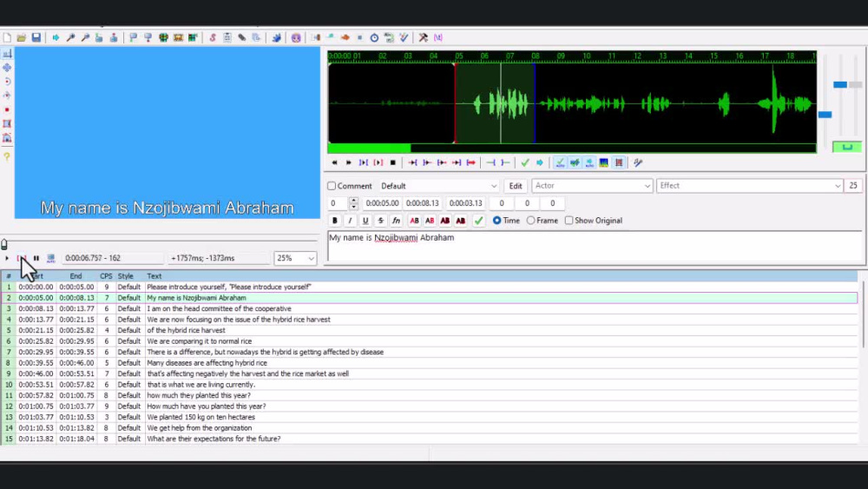Click the Edit style button
868x489 pixels.
click(516, 186)
